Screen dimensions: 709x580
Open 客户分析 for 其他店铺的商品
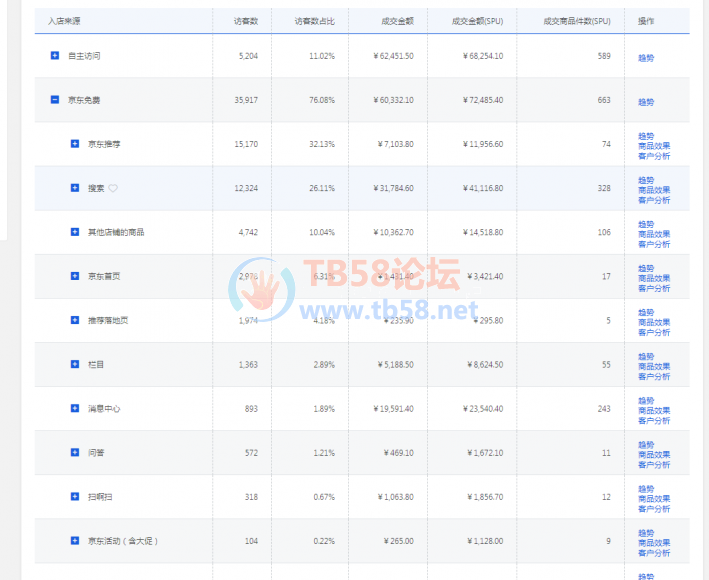tap(654, 244)
